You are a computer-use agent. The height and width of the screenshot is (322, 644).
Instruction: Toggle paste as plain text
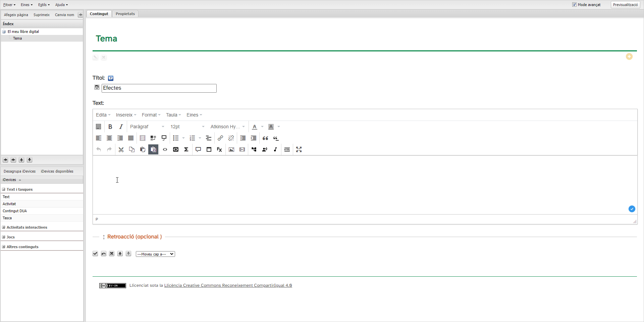click(x=153, y=149)
